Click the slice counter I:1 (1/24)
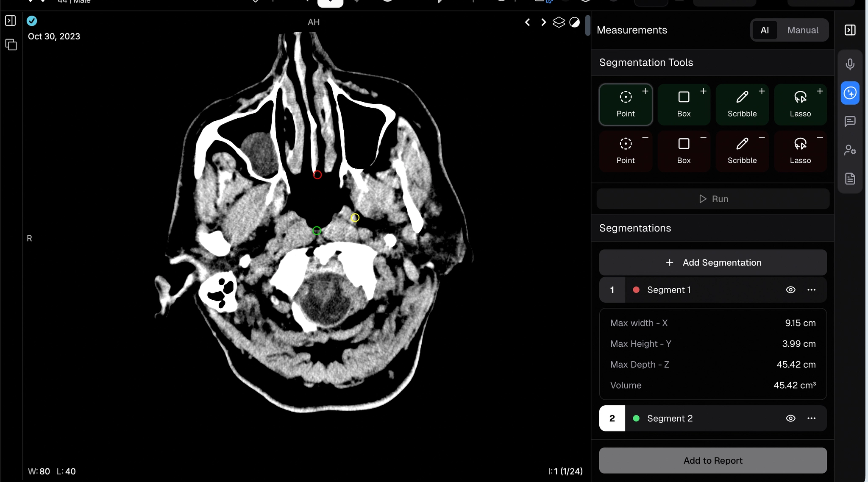This screenshot has width=868, height=482. pos(565,471)
